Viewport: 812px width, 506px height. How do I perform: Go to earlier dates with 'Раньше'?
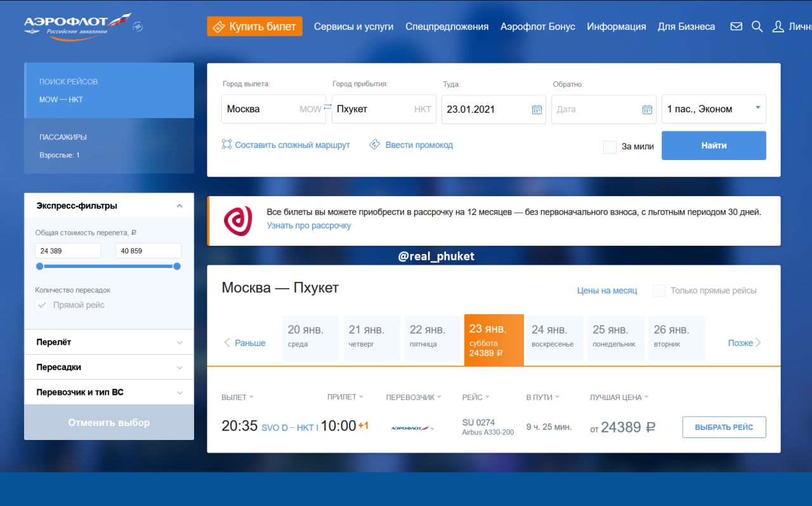pos(245,343)
